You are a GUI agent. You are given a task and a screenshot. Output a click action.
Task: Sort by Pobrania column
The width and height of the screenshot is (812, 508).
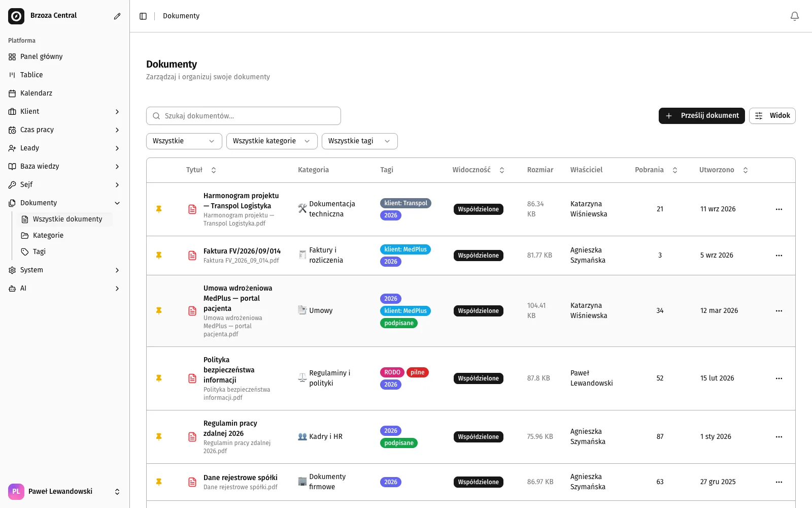click(656, 170)
